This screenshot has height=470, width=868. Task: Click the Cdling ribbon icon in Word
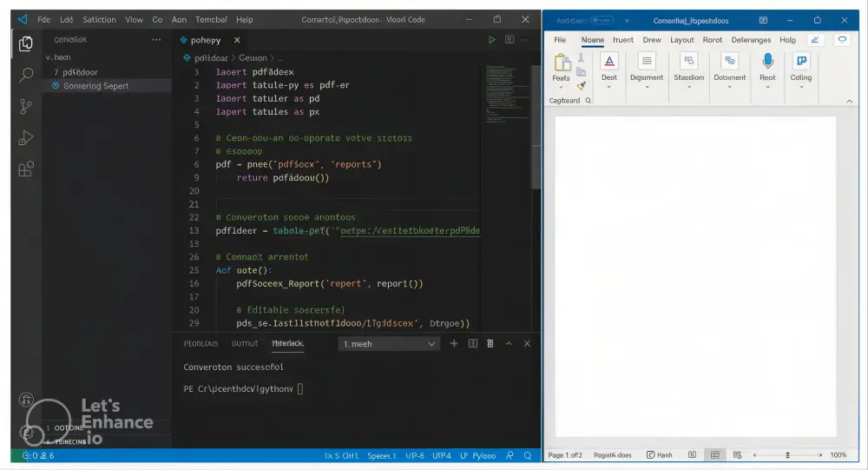801,61
